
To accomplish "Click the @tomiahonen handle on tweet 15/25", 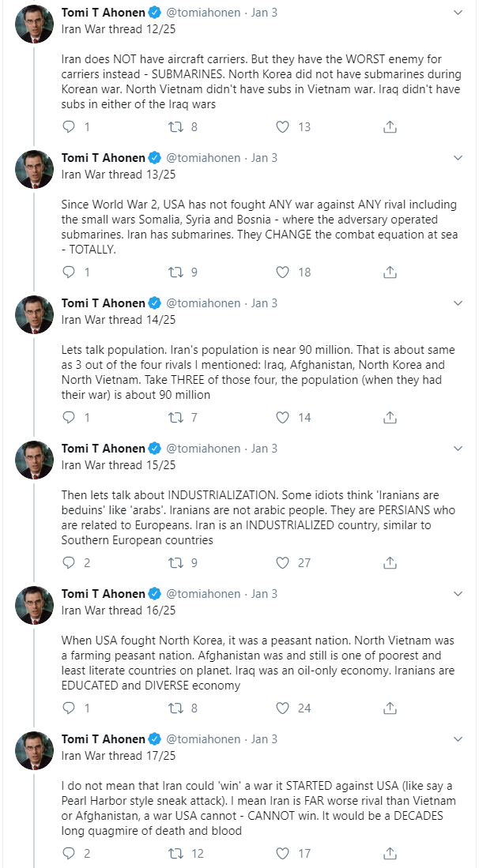I will pos(203,449).
